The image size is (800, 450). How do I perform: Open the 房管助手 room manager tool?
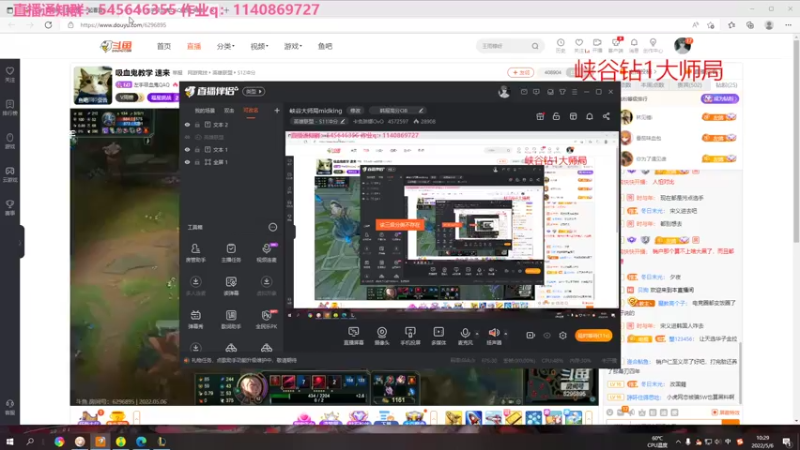coord(195,253)
